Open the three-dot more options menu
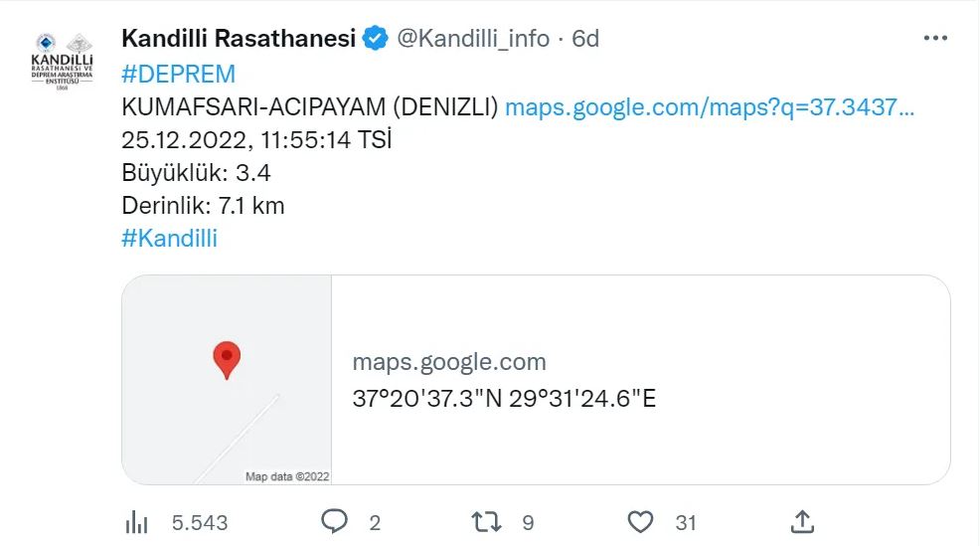980x546 pixels. point(935,39)
